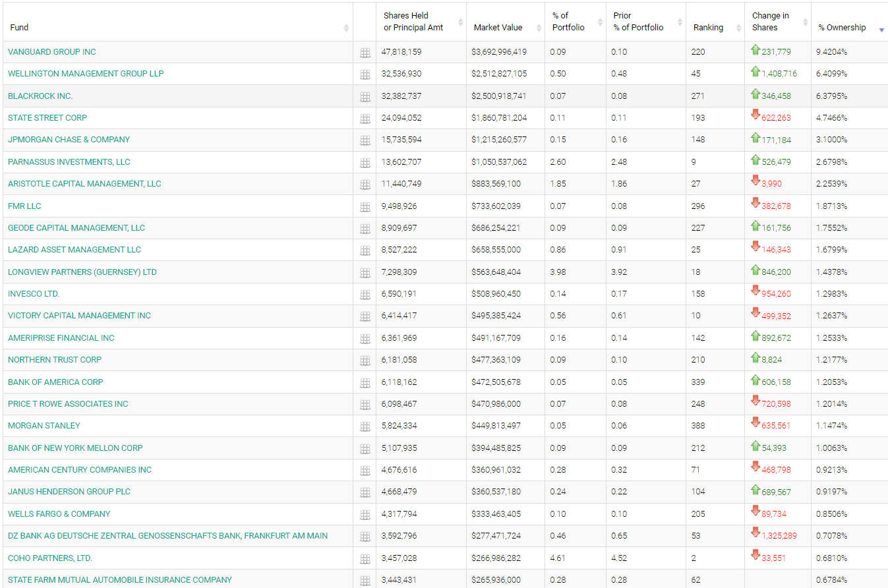Open JPMORGAN CHASE & COMPANY link
Image resolution: width=888 pixels, height=588 pixels.
69,140
